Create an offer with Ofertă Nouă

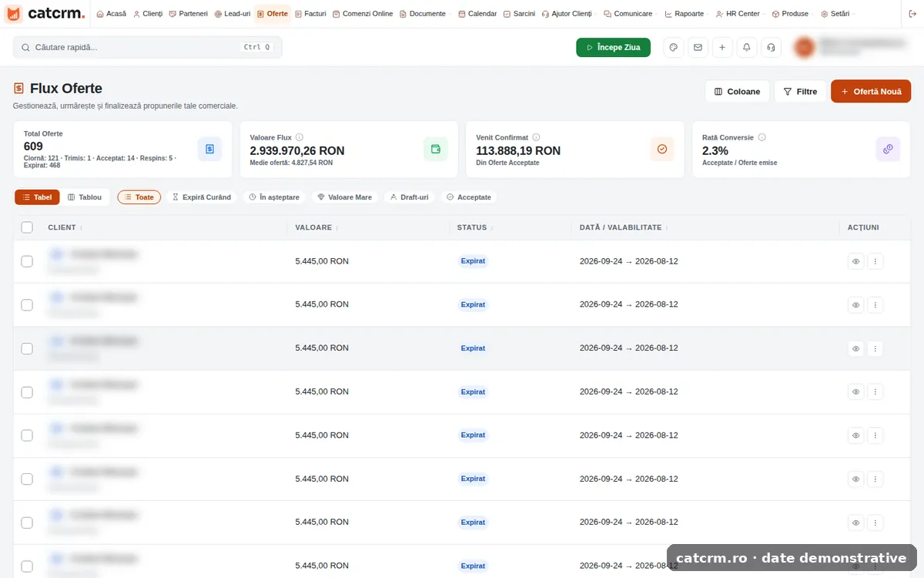[871, 92]
